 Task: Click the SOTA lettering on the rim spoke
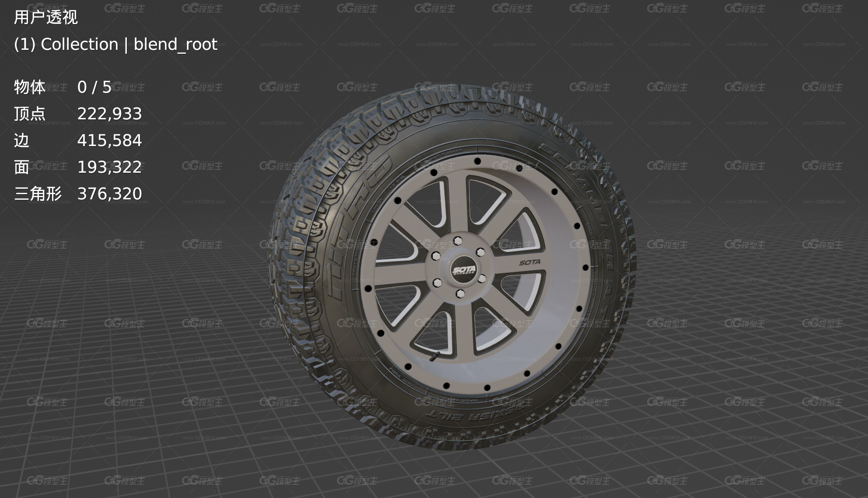tap(530, 262)
